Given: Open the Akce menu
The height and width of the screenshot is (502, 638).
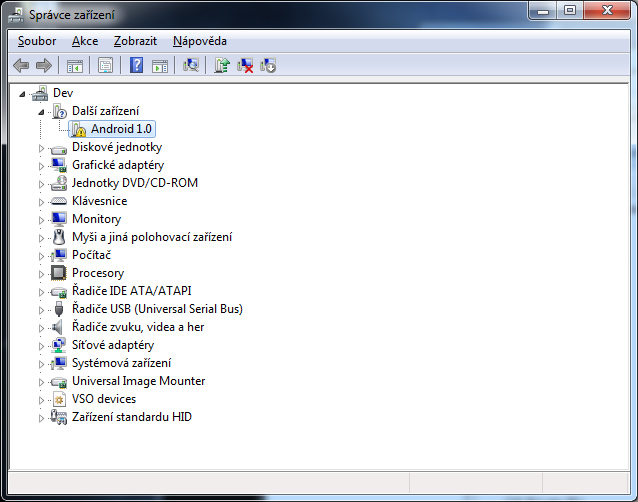Looking at the screenshot, I should [85, 41].
